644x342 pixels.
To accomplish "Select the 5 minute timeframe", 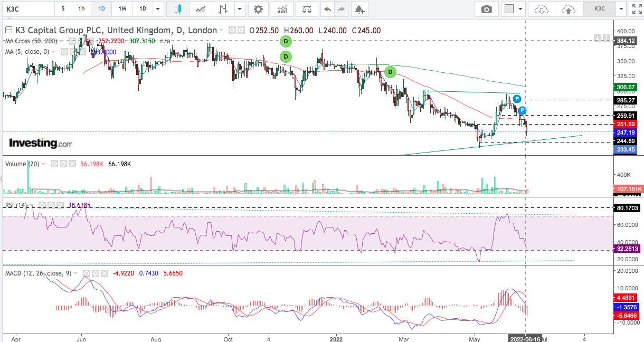I will (63, 9).
